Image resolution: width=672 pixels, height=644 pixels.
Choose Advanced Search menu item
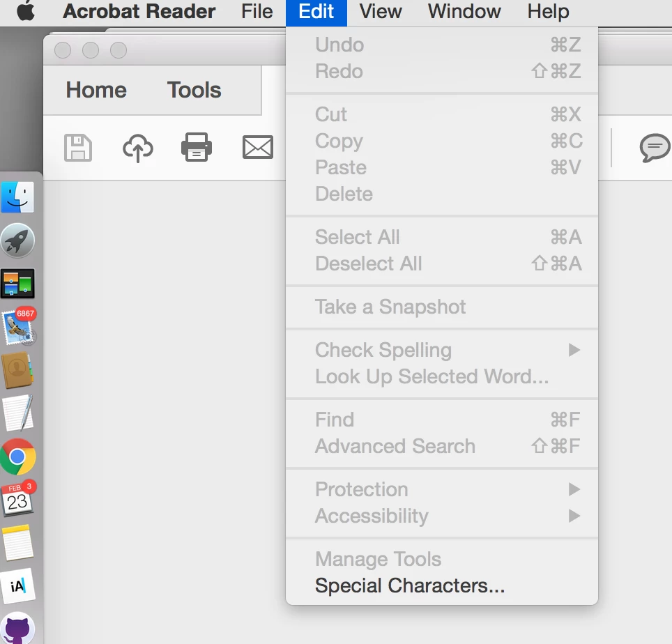(442, 446)
